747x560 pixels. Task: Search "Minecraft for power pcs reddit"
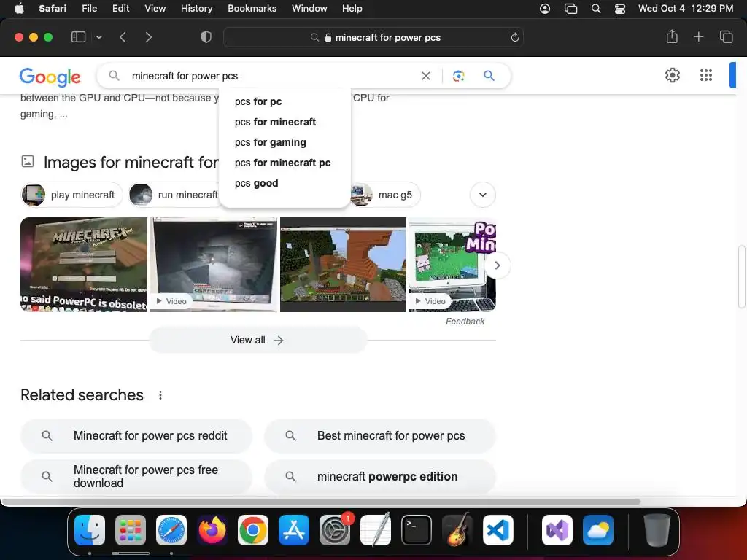[136, 436]
